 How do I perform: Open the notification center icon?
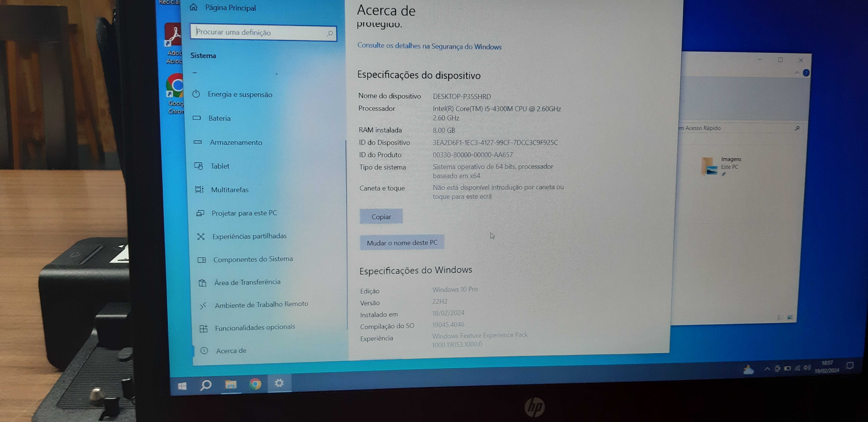click(850, 365)
